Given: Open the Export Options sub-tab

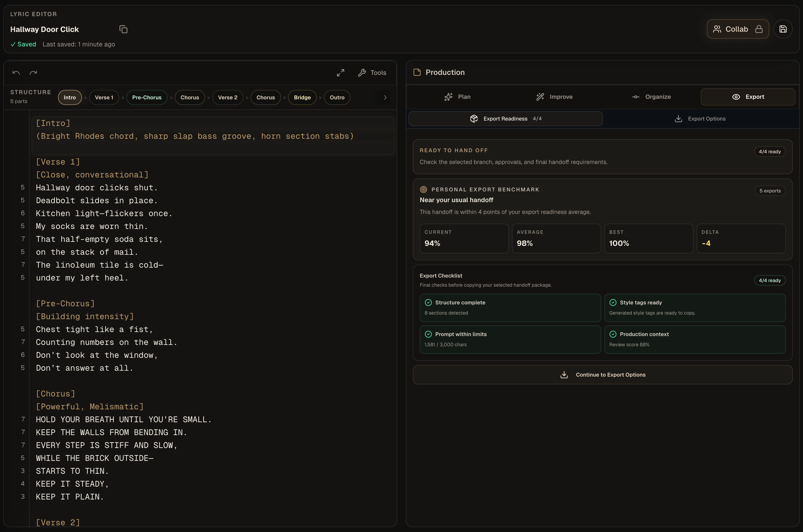Looking at the screenshot, I should click(699, 119).
